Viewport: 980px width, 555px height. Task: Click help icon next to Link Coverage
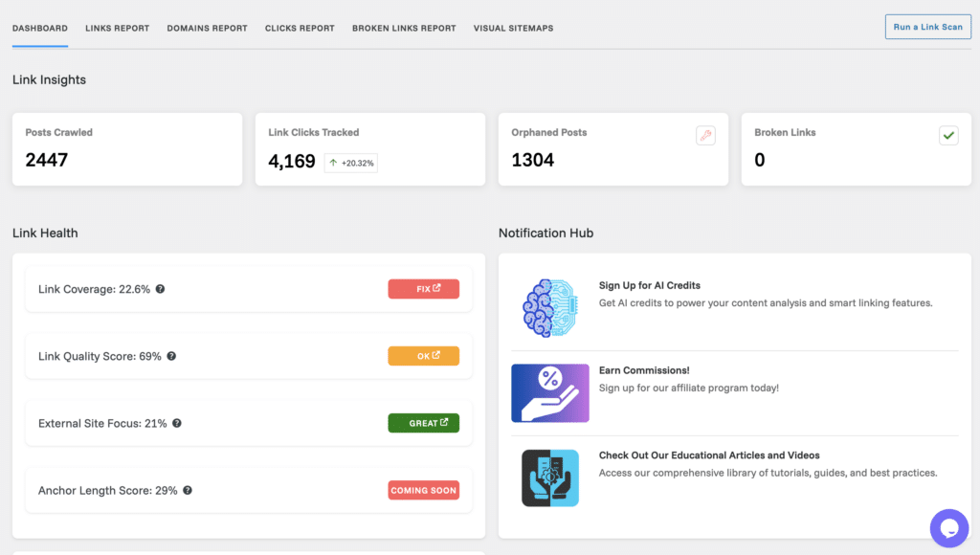click(160, 289)
